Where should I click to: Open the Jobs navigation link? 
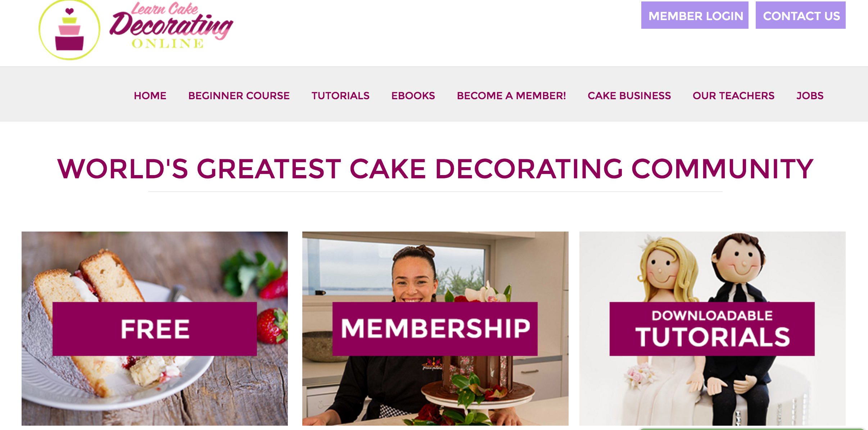tap(810, 96)
